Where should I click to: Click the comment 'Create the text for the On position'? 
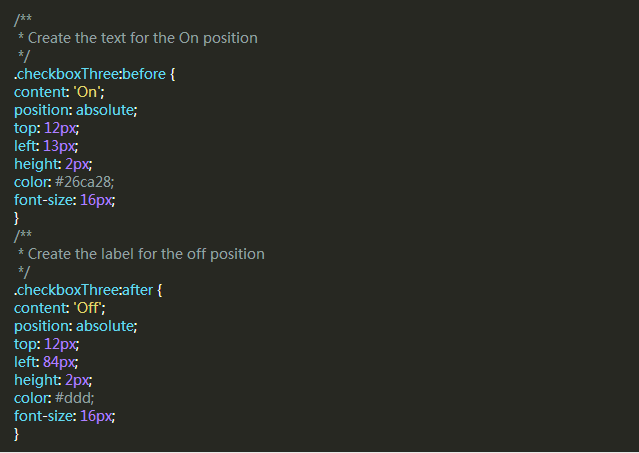(x=142, y=38)
